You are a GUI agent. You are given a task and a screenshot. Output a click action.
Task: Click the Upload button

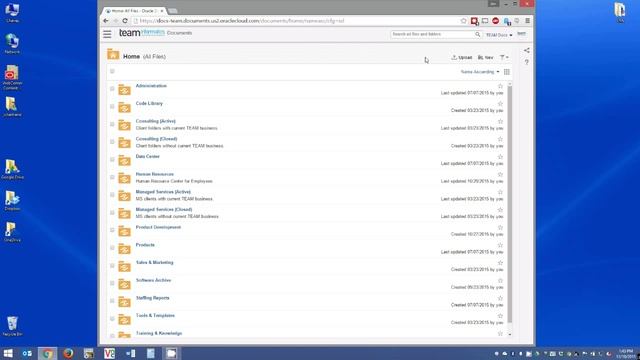pyautogui.click(x=462, y=58)
